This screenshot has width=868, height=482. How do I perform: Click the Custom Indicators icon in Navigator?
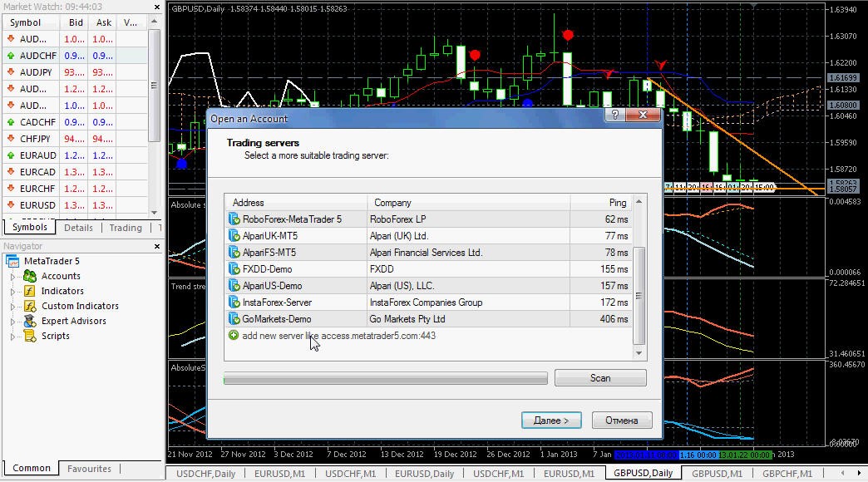pos(30,306)
